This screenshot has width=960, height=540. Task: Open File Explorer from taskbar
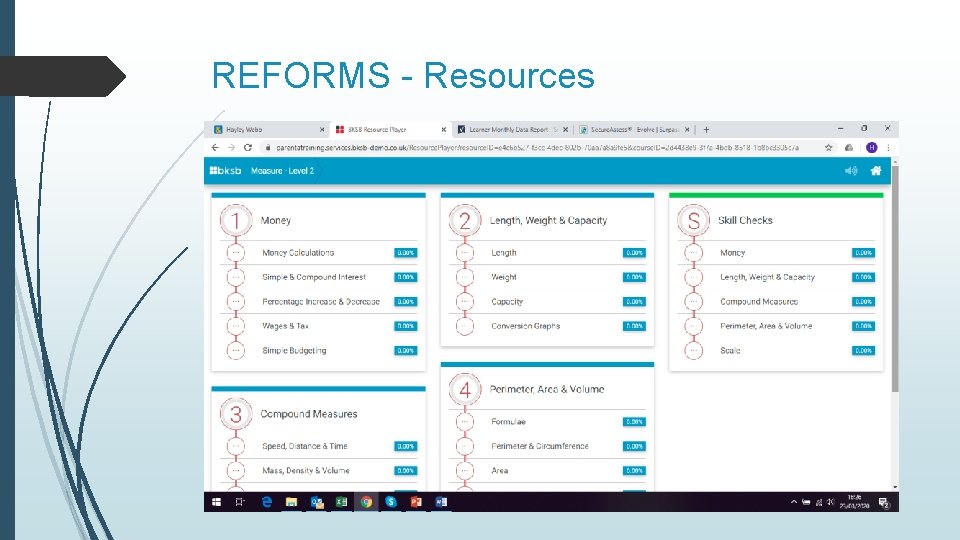(x=291, y=502)
